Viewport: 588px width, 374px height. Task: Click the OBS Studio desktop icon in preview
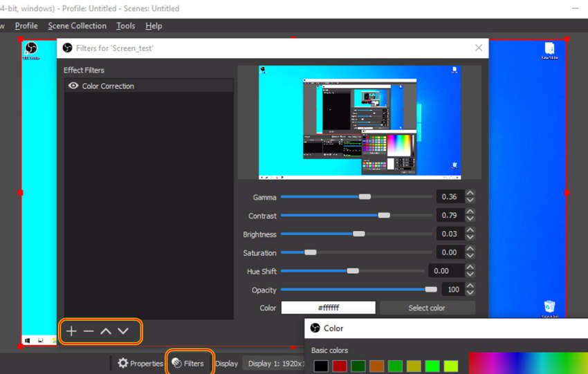coord(31,50)
